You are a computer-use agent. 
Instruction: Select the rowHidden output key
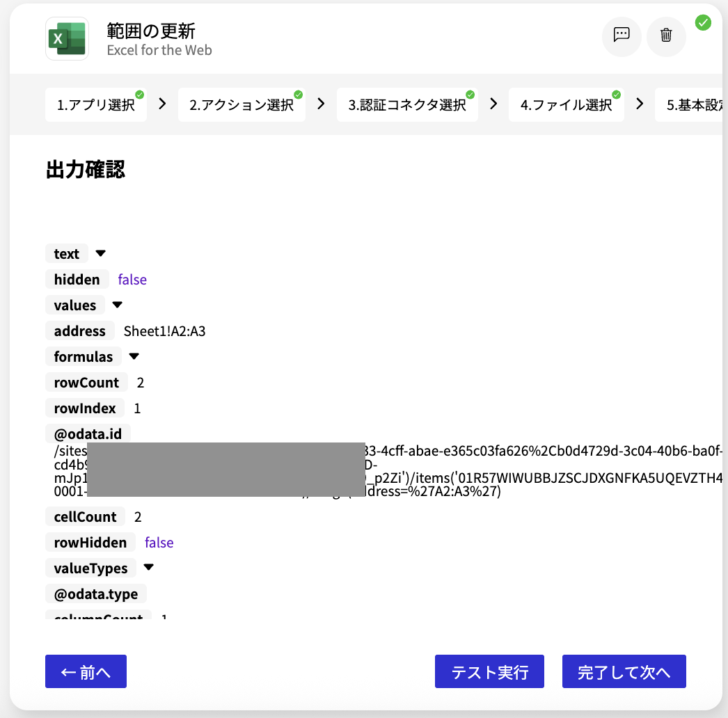coord(90,543)
